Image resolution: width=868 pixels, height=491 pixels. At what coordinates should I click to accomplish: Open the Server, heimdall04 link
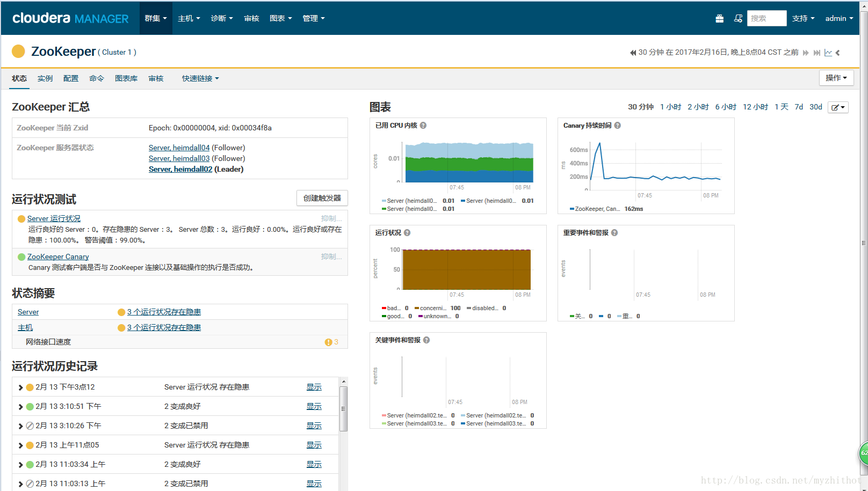(x=179, y=148)
